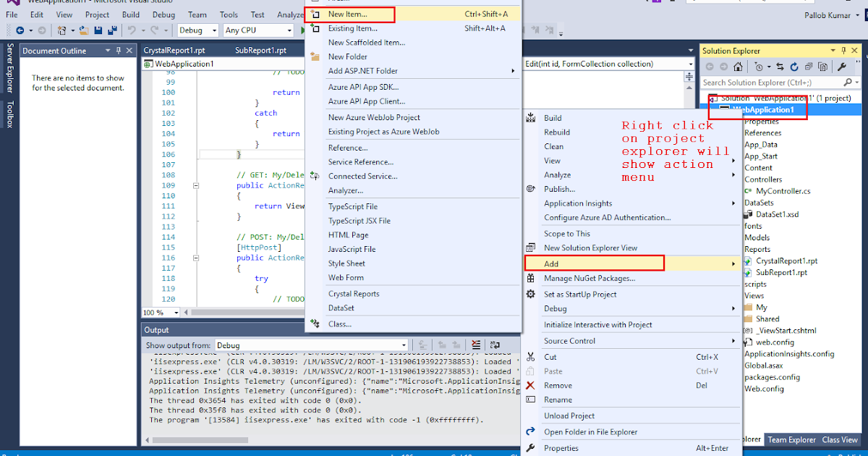868x456 pixels.
Task: Toggle word wrap in the Output panel
Action: click(495, 346)
